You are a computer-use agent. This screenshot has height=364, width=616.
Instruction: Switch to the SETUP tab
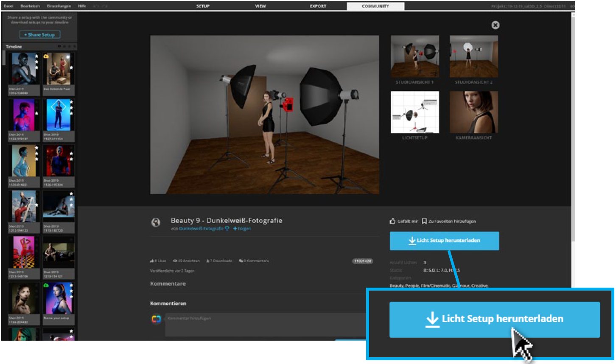pyautogui.click(x=203, y=6)
